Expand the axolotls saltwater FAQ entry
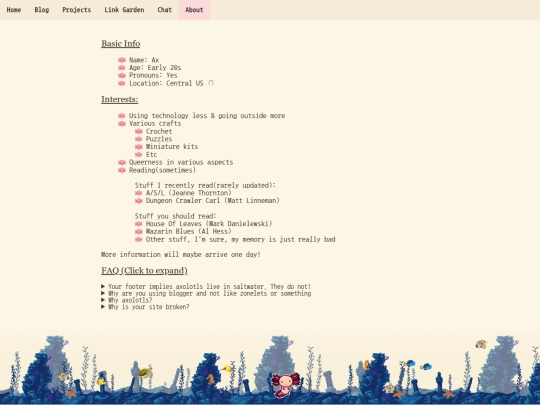The image size is (540, 405). (x=206, y=287)
